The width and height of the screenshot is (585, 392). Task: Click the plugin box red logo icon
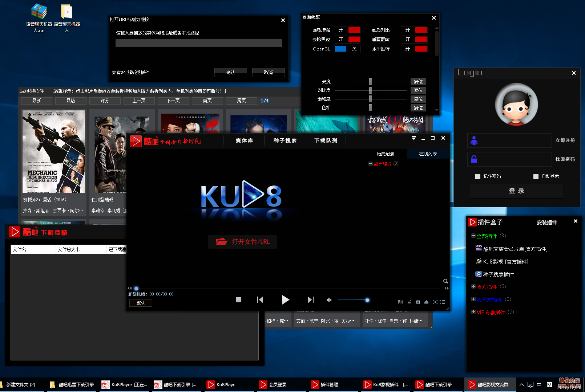pos(472,222)
